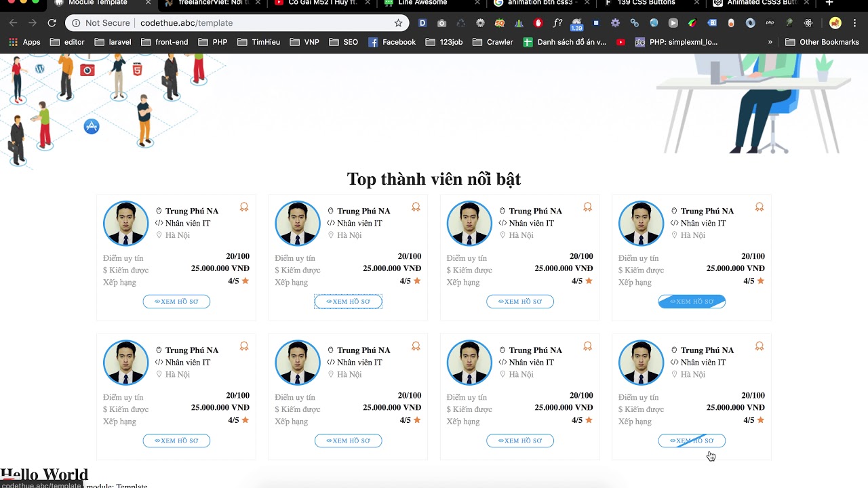This screenshot has width=868, height=488.
Task: Expand the laravel bookmarks folder
Action: point(113,42)
